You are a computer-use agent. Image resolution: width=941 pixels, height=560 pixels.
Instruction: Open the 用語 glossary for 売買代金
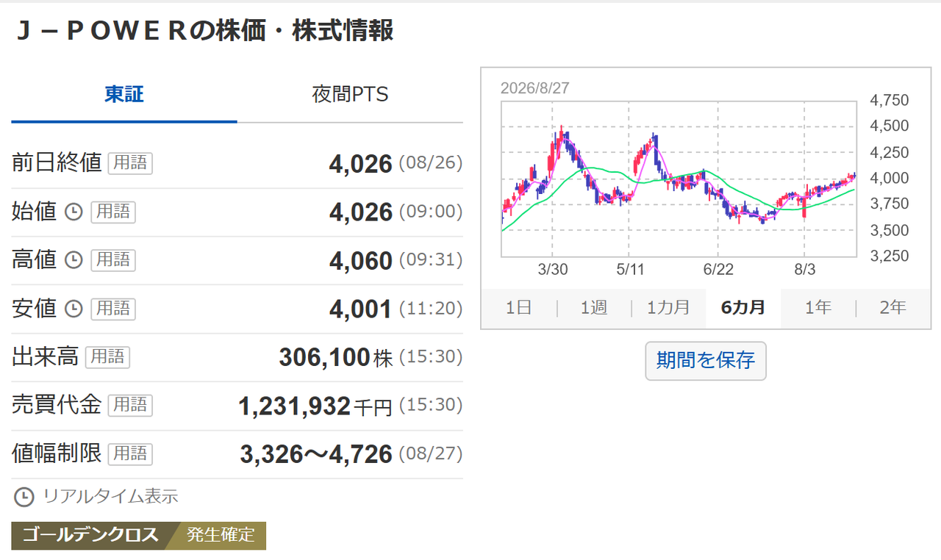[x=130, y=406]
